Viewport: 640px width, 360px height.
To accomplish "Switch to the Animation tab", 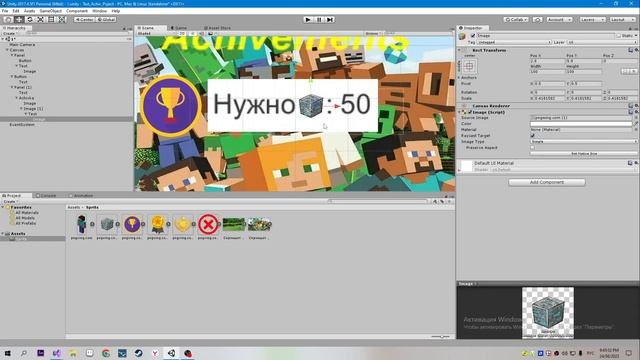I will (x=81, y=196).
